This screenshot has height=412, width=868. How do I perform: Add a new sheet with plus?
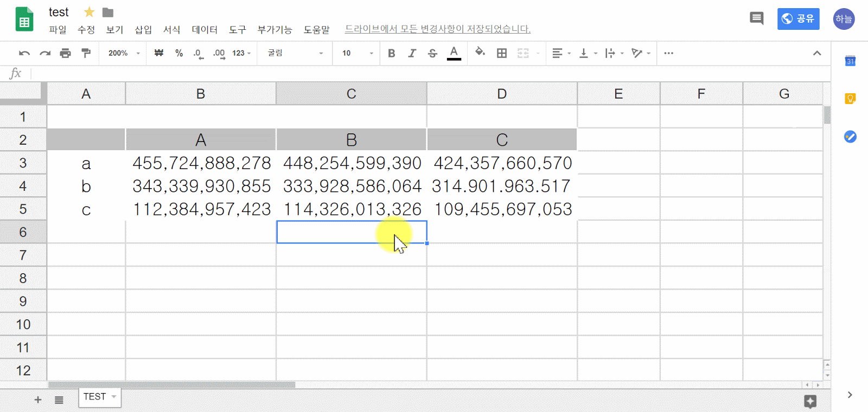pos(38,400)
